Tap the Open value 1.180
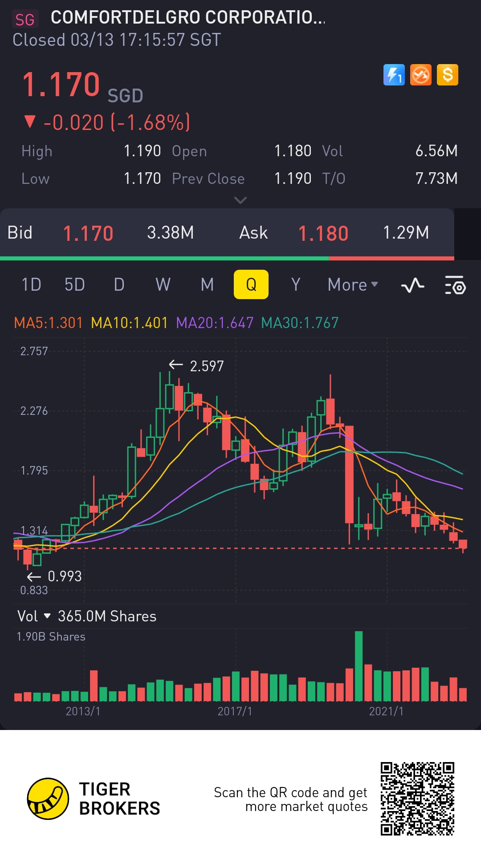481x868 pixels. tap(293, 151)
